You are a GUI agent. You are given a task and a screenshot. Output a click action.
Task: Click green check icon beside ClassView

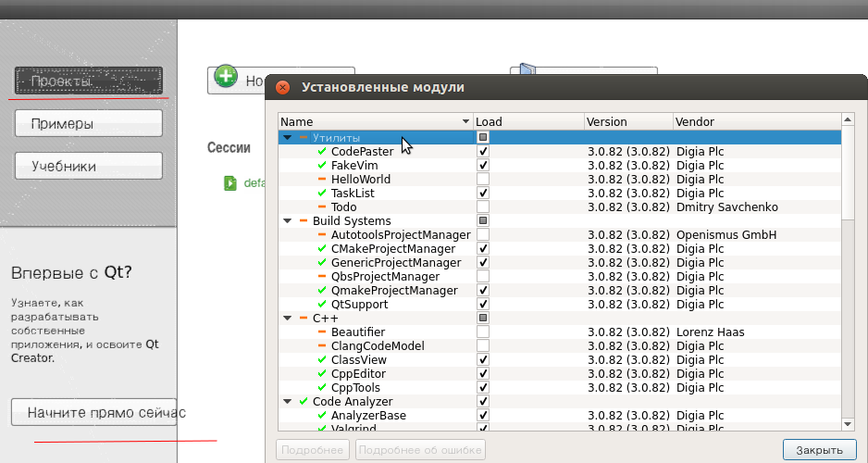322,359
